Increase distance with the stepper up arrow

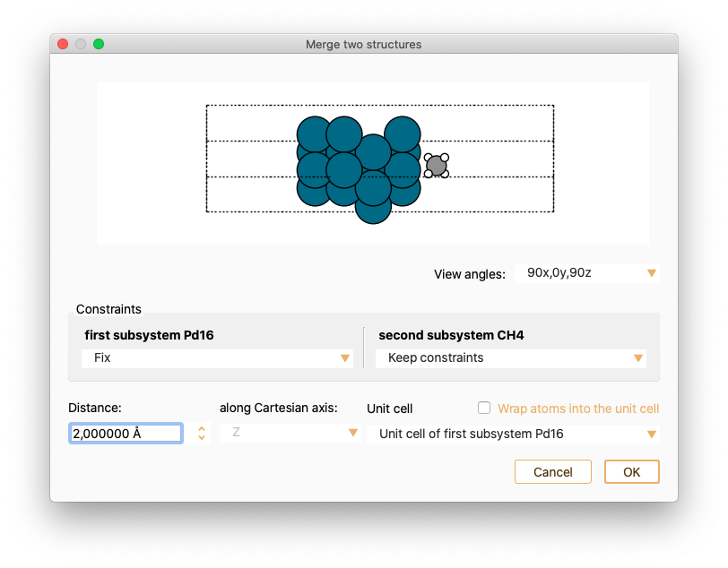point(202,429)
